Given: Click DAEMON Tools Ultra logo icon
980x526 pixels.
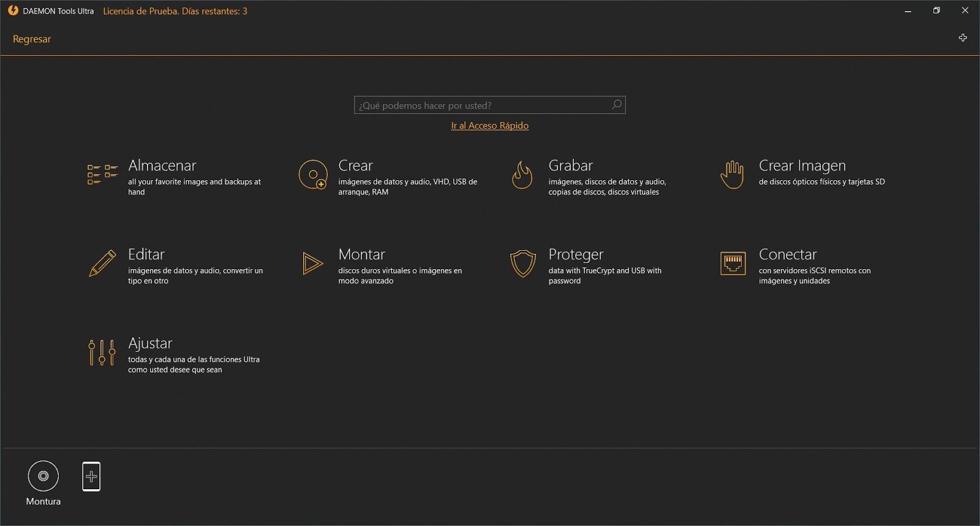Looking at the screenshot, I should pos(13,10).
